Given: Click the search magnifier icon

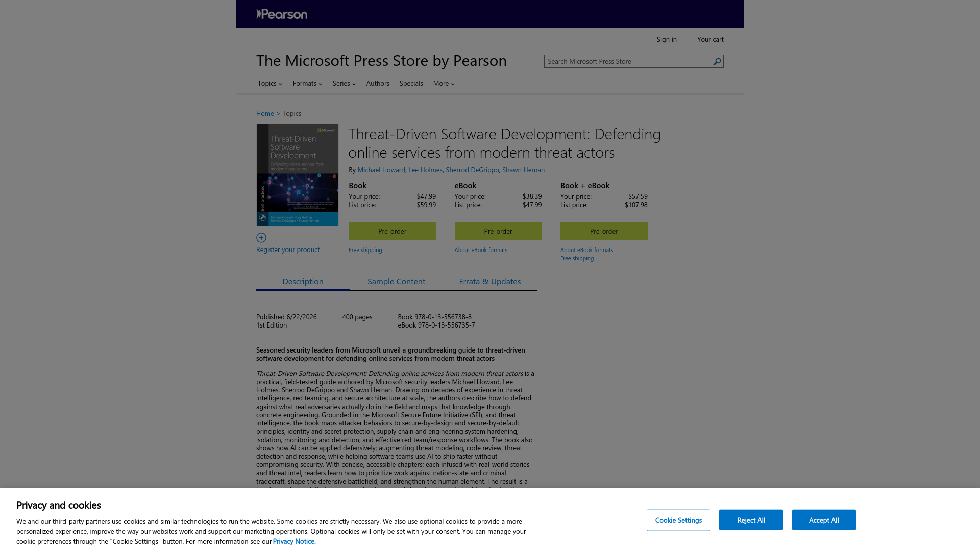Looking at the screenshot, I should [x=717, y=61].
